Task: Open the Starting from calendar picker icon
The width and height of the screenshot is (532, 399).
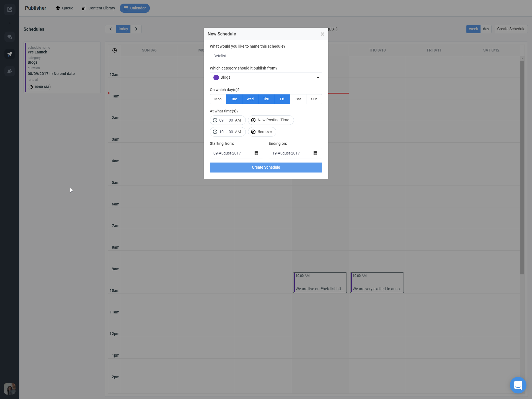Action: tap(256, 153)
